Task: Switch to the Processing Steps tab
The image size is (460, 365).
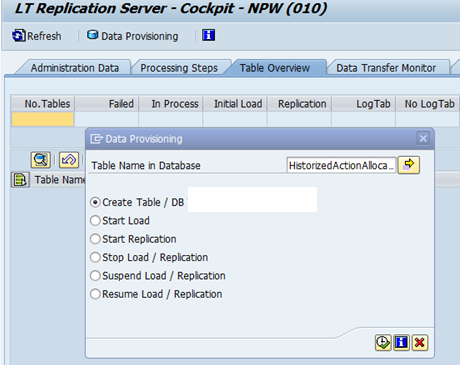Action: pos(179,68)
